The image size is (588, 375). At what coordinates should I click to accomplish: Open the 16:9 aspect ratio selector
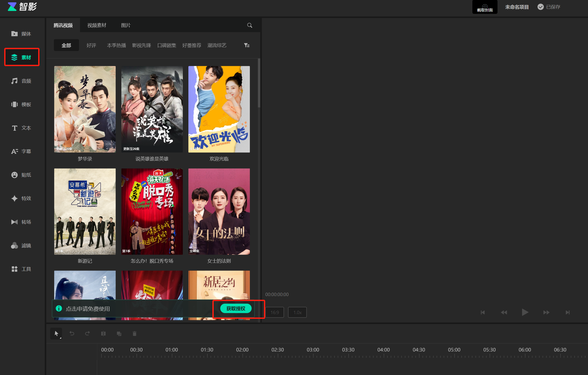(275, 312)
